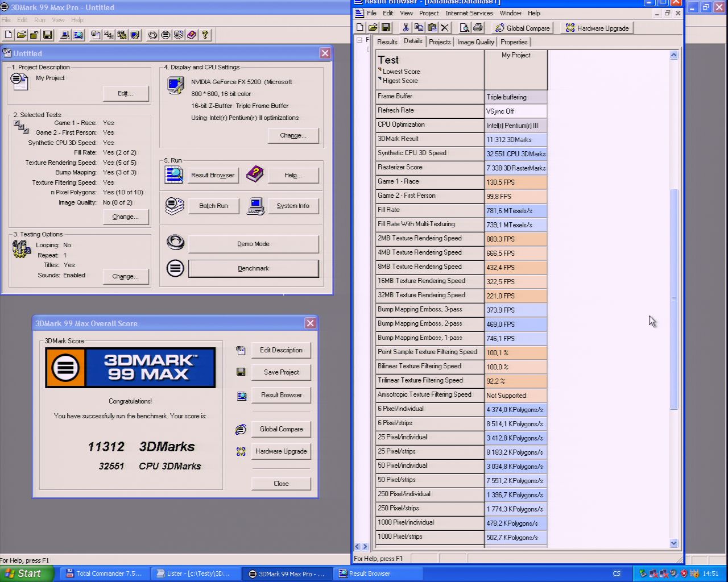Click Print icon in Result Browser toolbar
This screenshot has height=582, width=728.
click(x=478, y=28)
